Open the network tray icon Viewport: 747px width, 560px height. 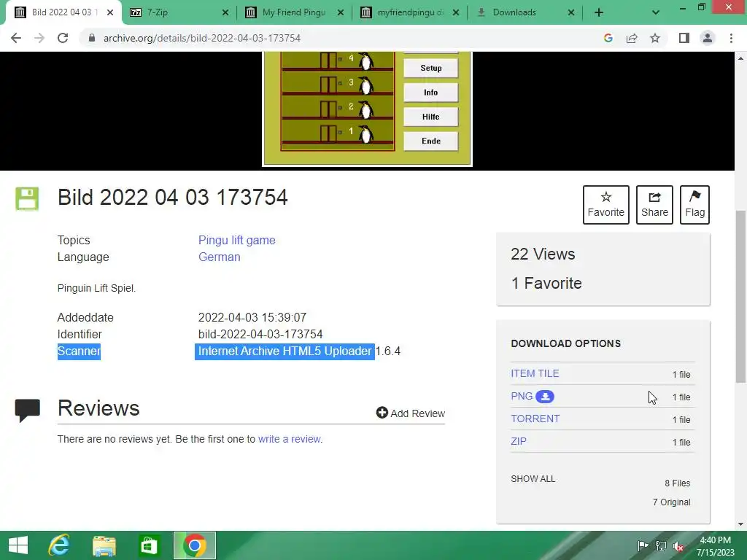pyautogui.click(x=661, y=545)
